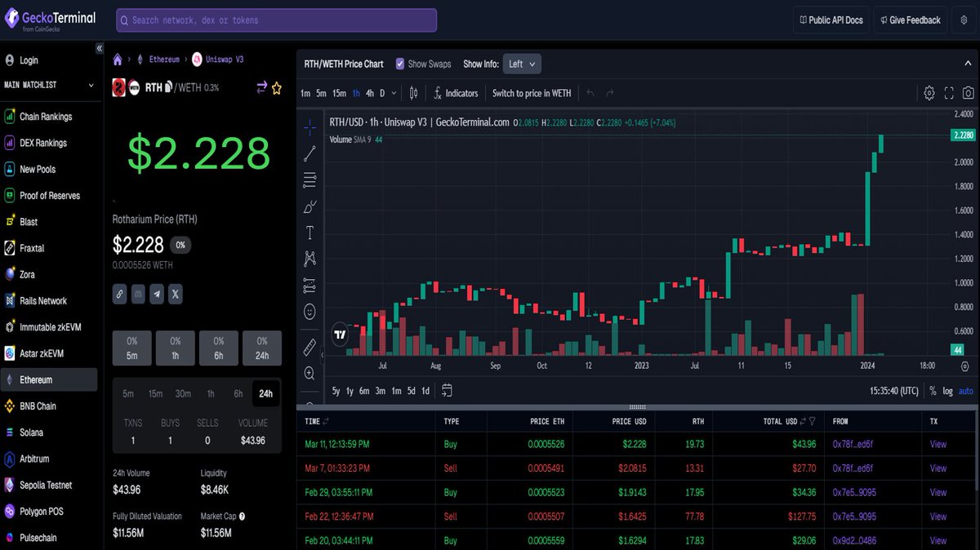The width and height of the screenshot is (980, 550).
Task: Open chart axis settings gear
Action: pos(964,366)
